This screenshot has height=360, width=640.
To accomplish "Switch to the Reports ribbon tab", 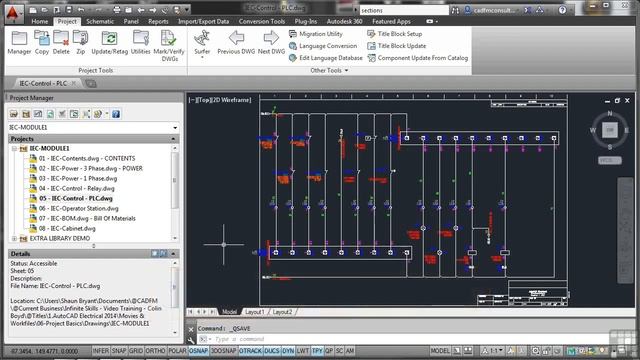I will (x=158, y=21).
